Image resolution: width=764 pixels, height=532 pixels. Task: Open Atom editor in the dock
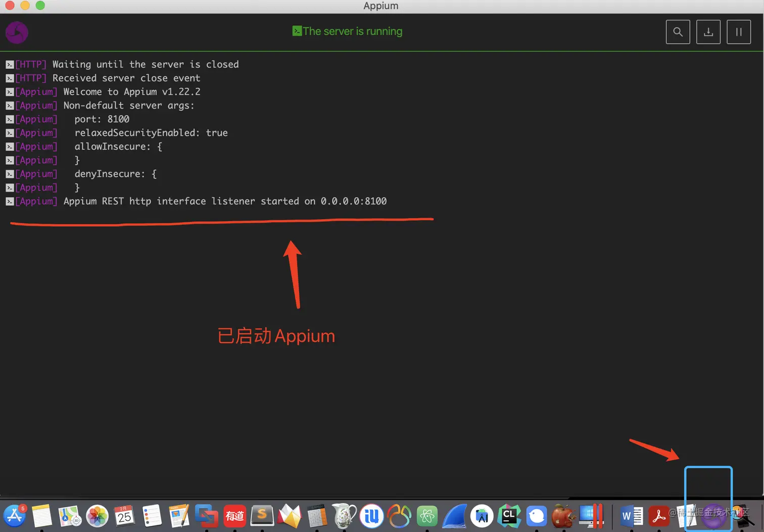(x=427, y=516)
